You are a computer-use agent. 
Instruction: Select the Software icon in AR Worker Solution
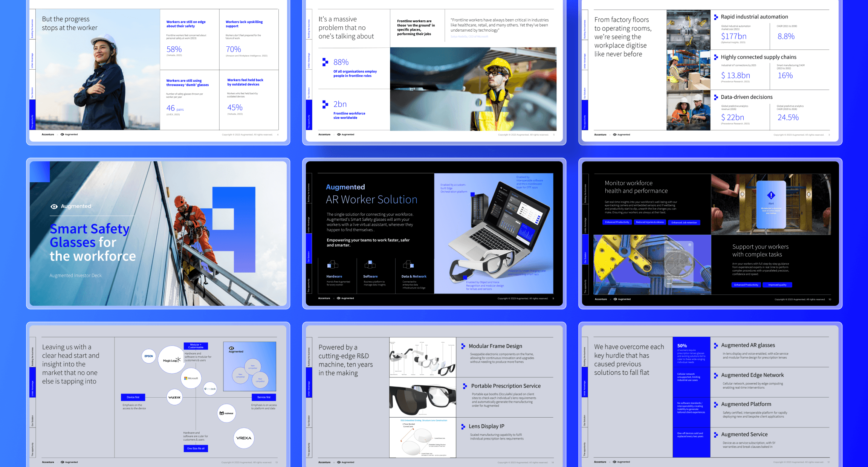pyautogui.click(x=370, y=264)
